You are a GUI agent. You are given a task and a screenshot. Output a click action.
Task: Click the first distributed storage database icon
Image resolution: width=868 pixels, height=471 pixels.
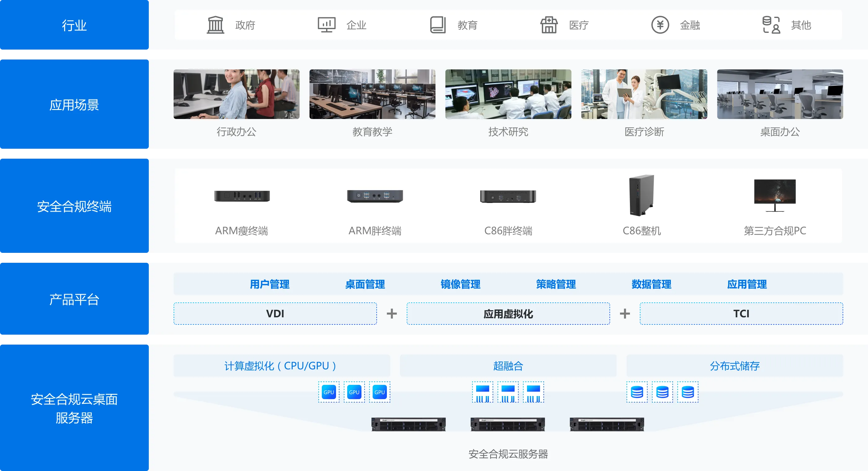[x=637, y=392]
